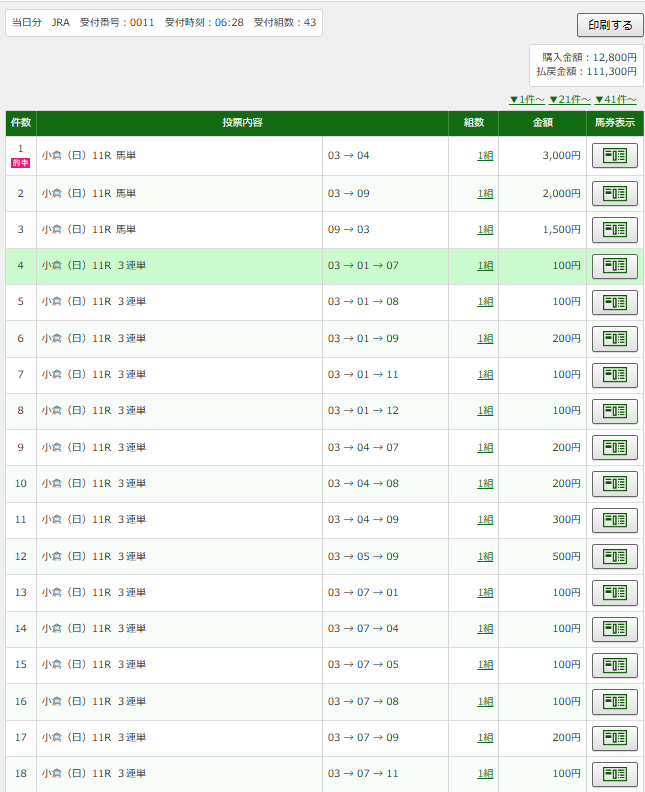This screenshot has width=645, height=792.
Task: Select the 購入金額：12,800円 text
Action: pyautogui.click(x=589, y=58)
